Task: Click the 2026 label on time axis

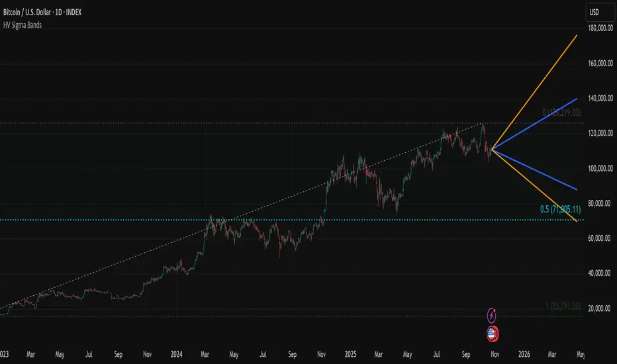Action: click(524, 354)
